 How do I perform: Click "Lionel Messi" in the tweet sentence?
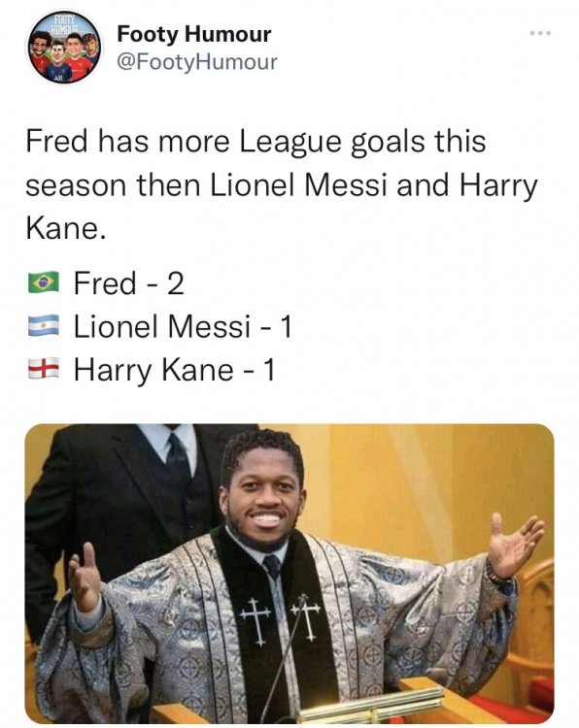tap(299, 185)
